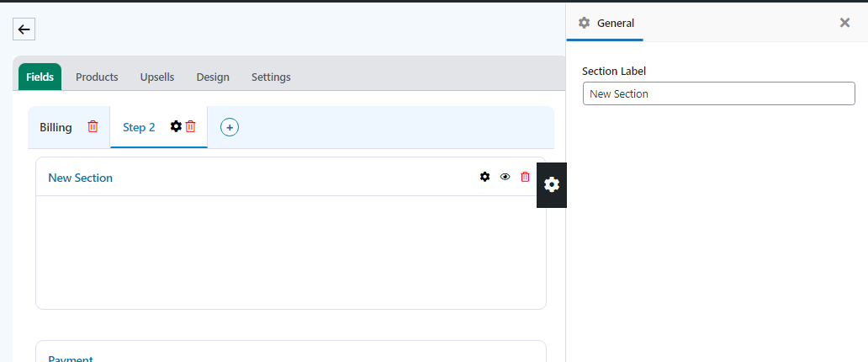The width and height of the screenshot is (868, 362).
Task: Delete New Section with red trash icon
Action: click(526, 177)
